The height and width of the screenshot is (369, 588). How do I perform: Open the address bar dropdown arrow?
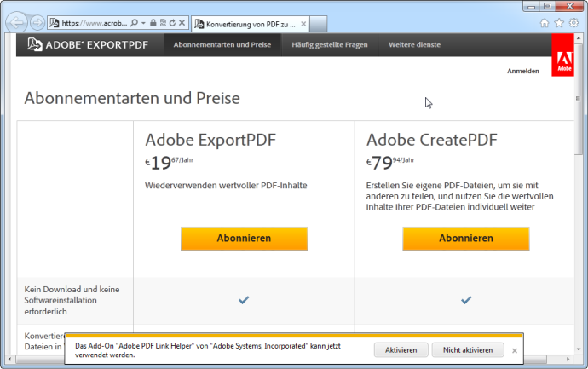pos(143,23)
